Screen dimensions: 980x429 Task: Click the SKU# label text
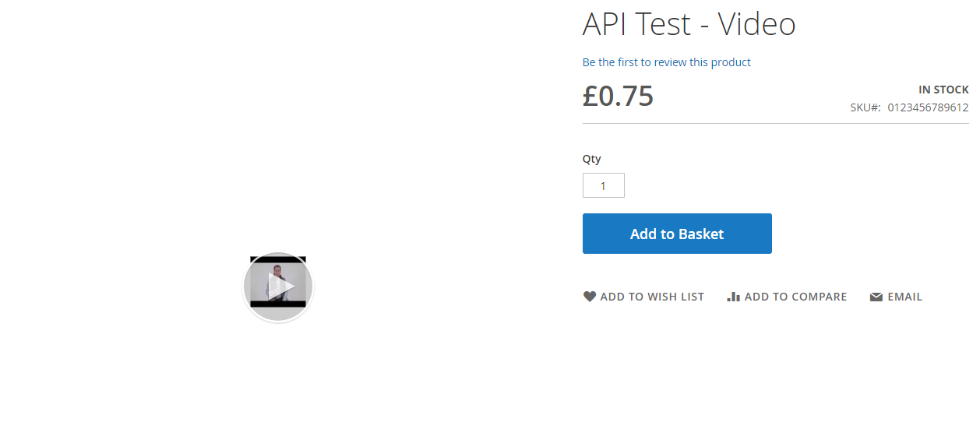coord(865,107)
